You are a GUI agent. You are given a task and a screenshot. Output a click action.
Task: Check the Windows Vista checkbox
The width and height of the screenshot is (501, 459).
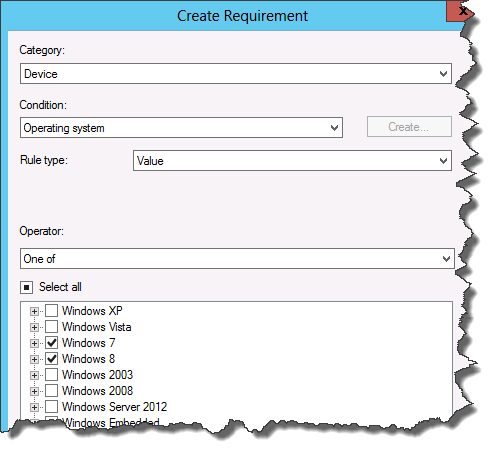pyautogui.click(x=51, y=327)
